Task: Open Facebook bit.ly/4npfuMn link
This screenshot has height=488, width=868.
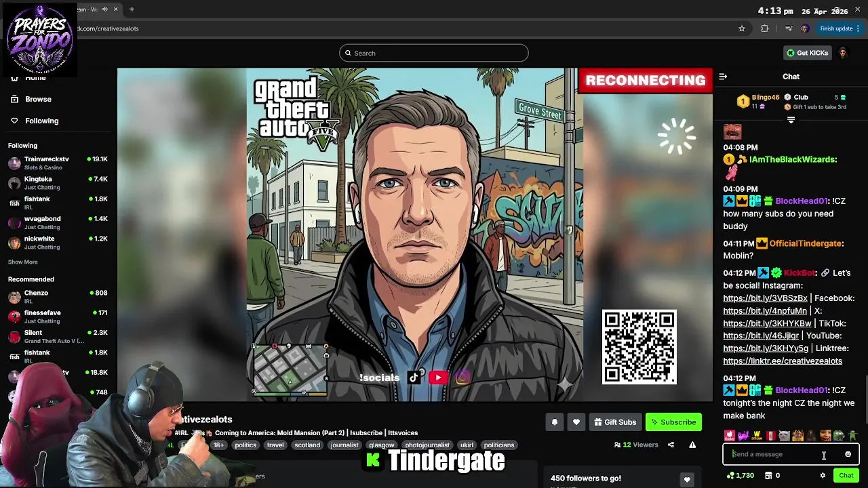Action: tap(765, 311)
